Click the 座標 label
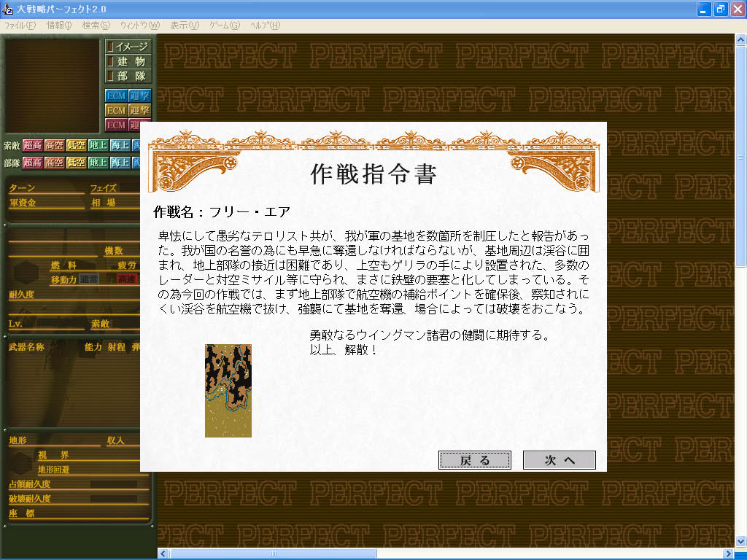The height and width of the screenshot is (560, 747). 21,513
